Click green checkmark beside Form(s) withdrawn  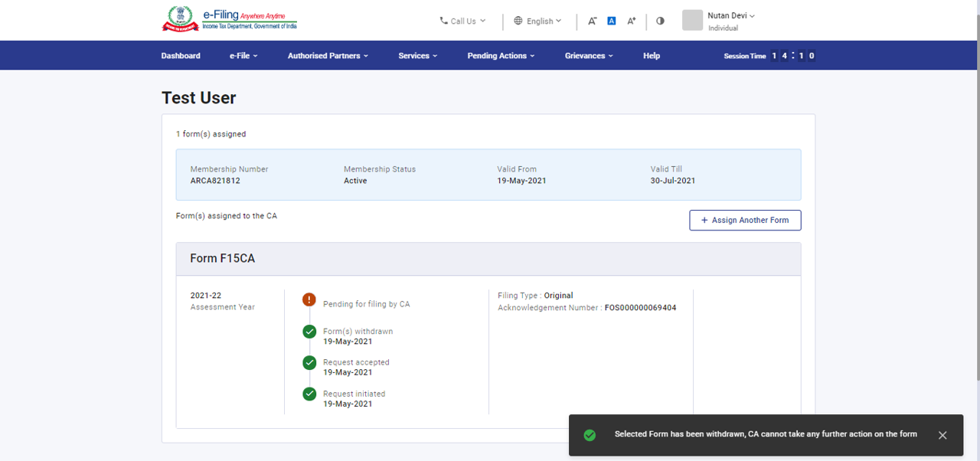(x=309, y=332)
